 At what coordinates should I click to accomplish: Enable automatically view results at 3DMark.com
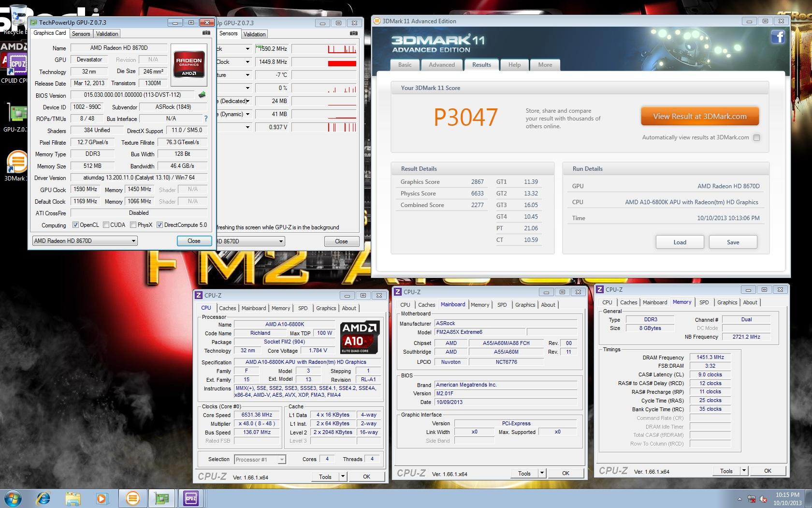pyautogui.click(x=757, y=137)
